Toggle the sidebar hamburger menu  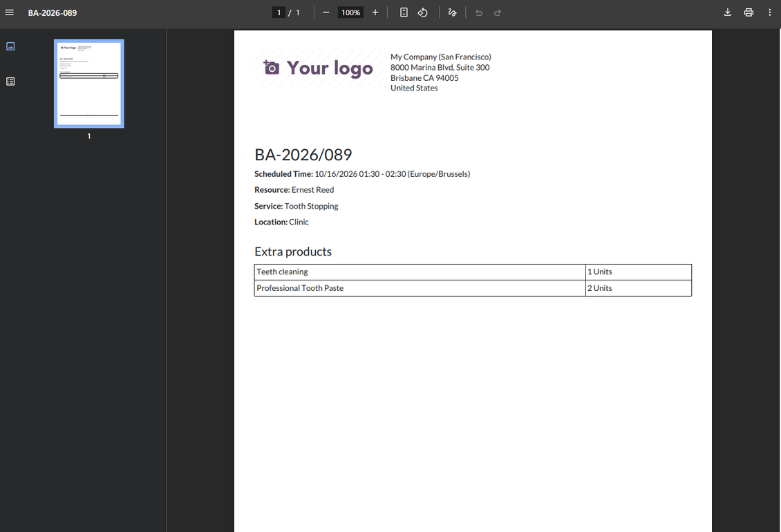tap(10, 12)
